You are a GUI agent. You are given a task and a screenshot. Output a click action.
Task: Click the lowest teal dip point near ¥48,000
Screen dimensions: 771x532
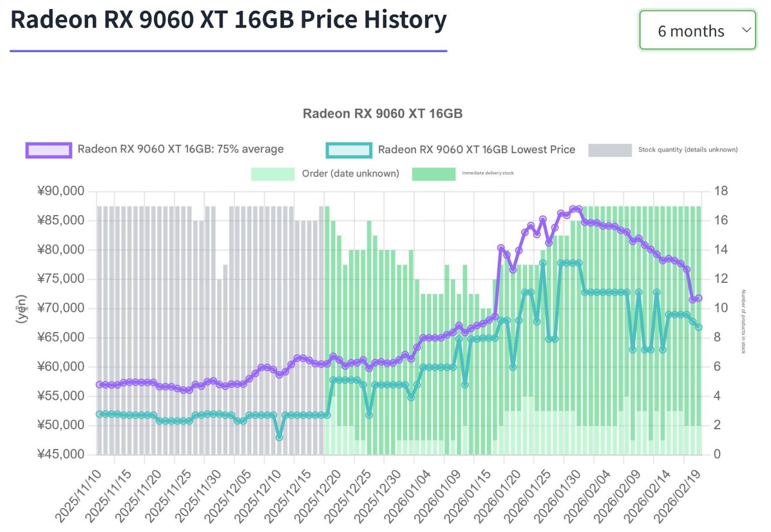coord(279,437)
